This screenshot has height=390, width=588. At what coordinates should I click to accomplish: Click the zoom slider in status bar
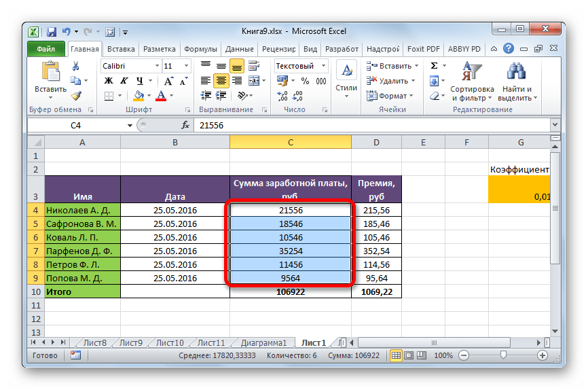click(x=502, y=355)
